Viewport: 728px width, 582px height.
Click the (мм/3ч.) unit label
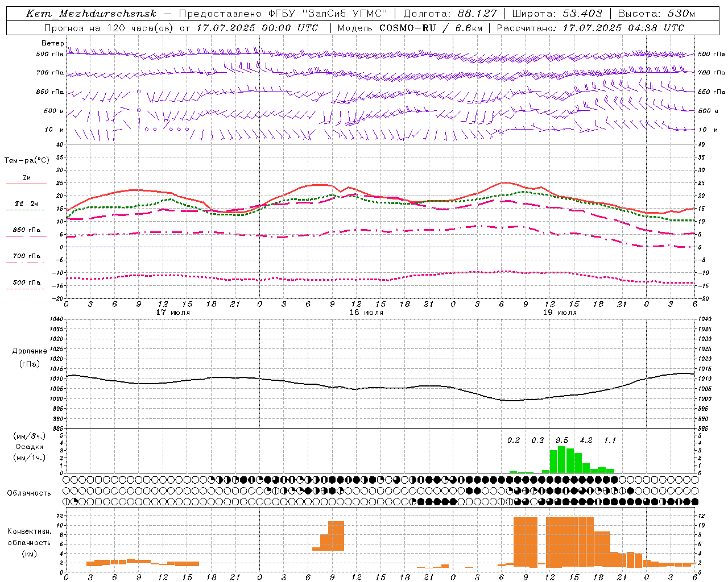tap(30, 436)
